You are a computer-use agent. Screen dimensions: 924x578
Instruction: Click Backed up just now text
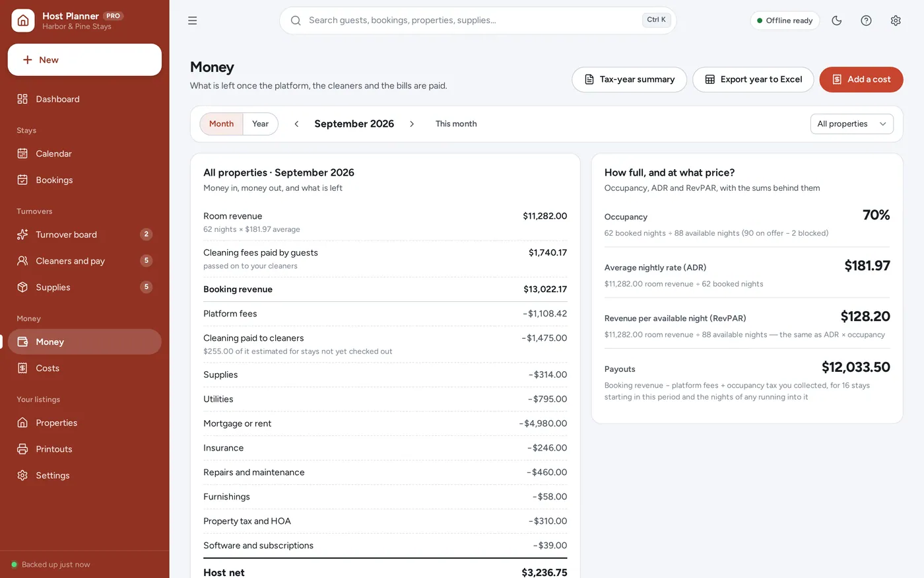pyautogui.click(x=56, y=565)
